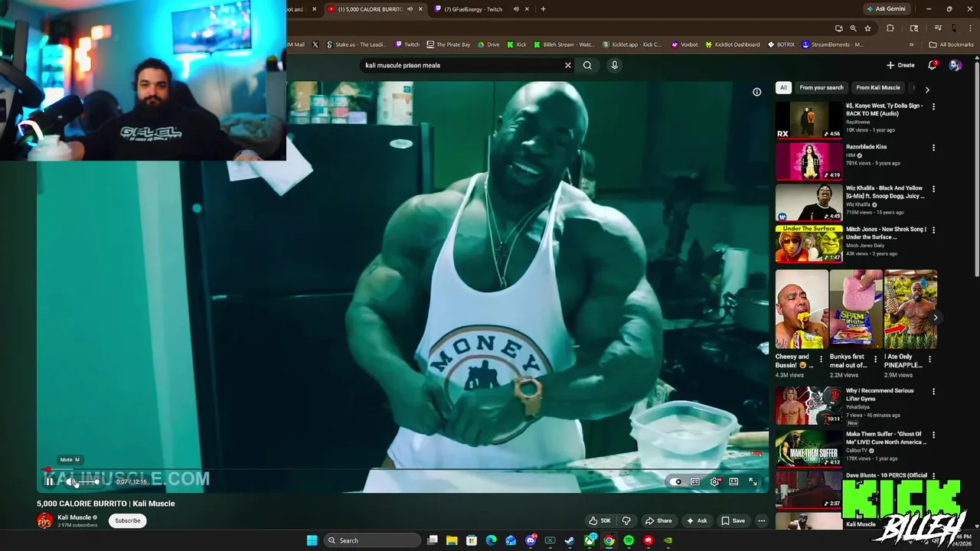Open The Pirate Bay bookmark
The height and width of the screenshot is (551, 980).
(x=449, y=44)
